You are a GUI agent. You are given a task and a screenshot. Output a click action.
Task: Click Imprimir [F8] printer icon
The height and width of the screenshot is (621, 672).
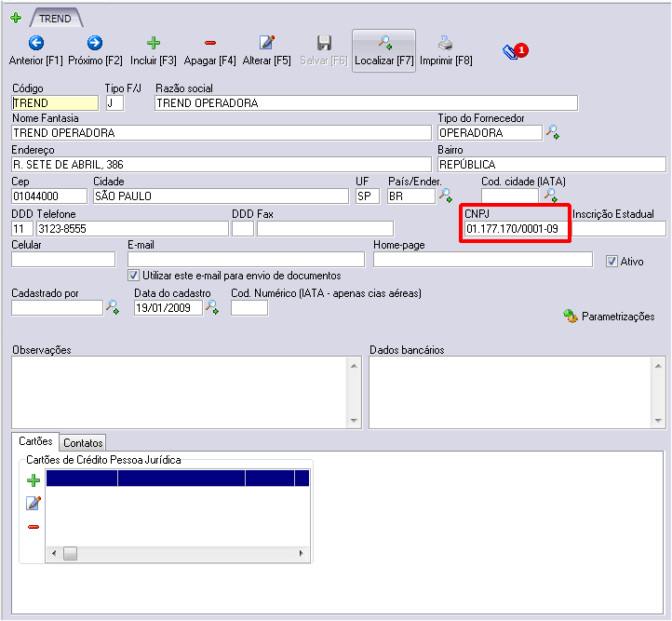point(445,43)
